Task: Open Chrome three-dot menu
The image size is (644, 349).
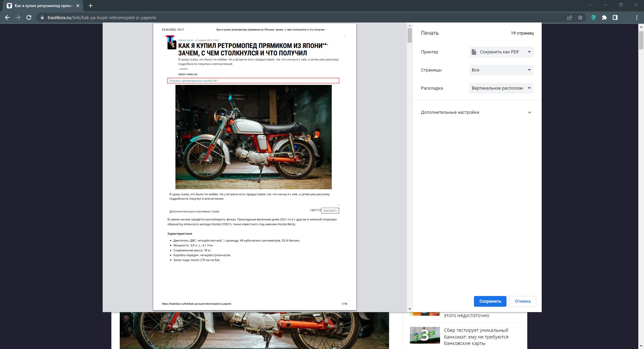Action: coord(637,17)
